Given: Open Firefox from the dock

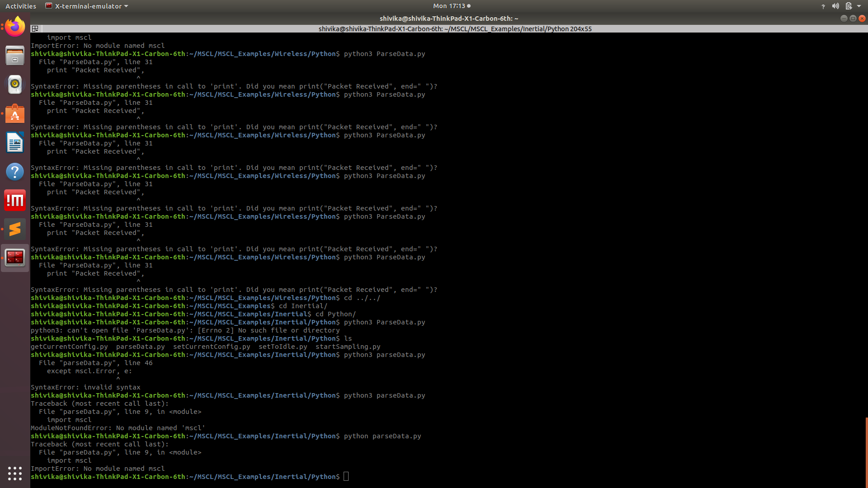Looking at the screenshot, I should (15, 27).
